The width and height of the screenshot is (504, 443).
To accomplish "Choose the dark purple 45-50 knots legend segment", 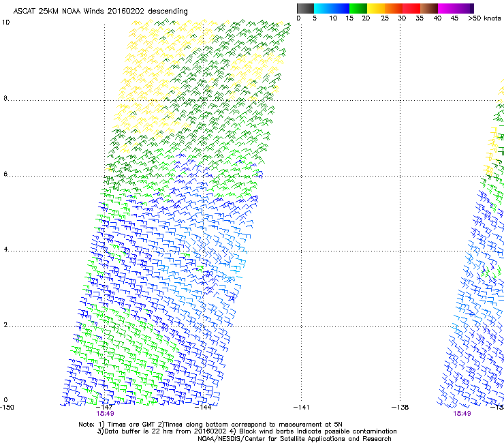I will [464, 8].
